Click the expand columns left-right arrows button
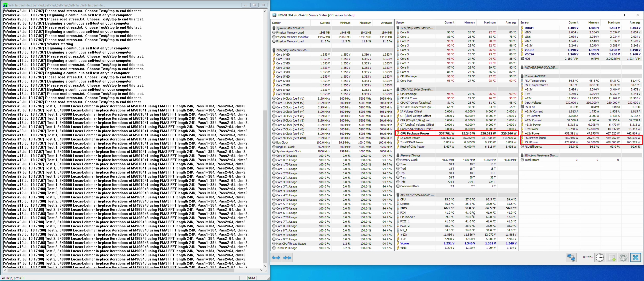This screenshot has width=644, height=281. pos(276,258)
